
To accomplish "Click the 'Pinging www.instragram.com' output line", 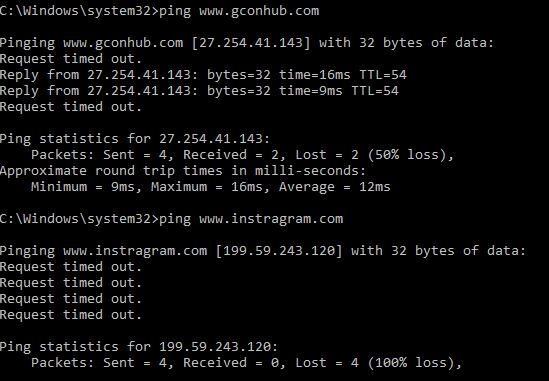I will click(263, 251).
